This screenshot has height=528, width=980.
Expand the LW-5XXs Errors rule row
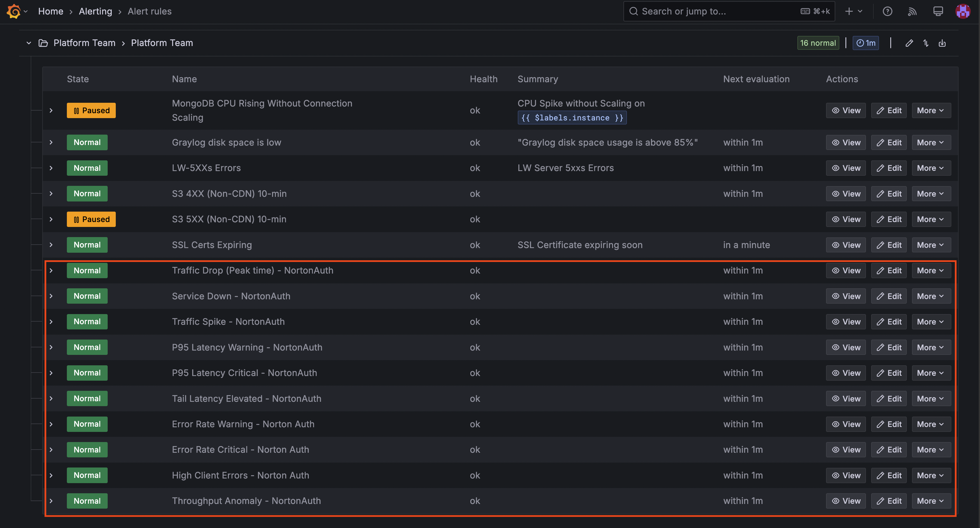[51, 168]
